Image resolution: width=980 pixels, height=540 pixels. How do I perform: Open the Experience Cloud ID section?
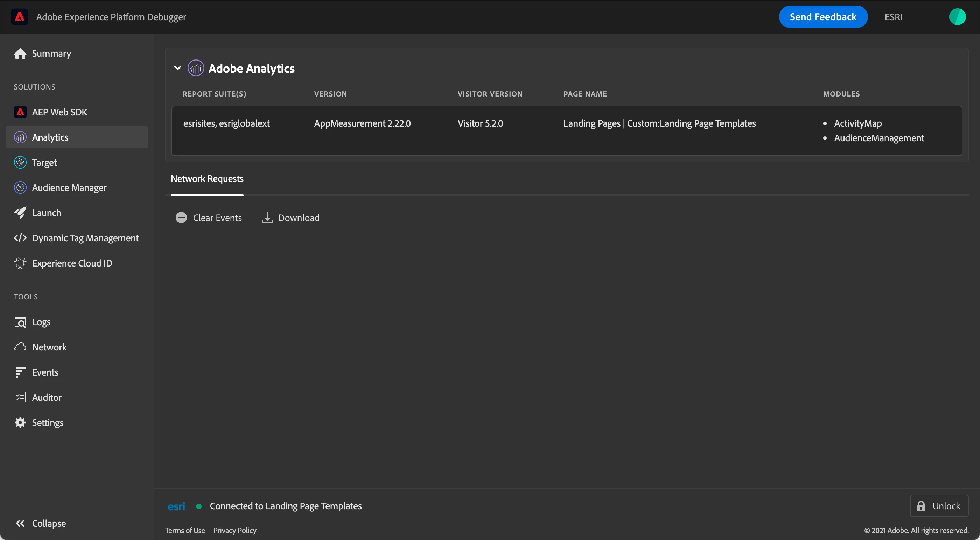pos(71,263)
